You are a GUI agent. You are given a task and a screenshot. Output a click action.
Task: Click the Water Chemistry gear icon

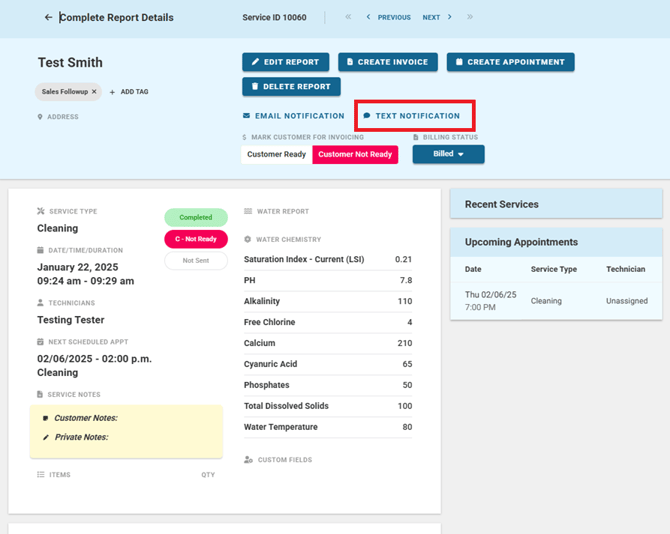(x=248, y=240)
